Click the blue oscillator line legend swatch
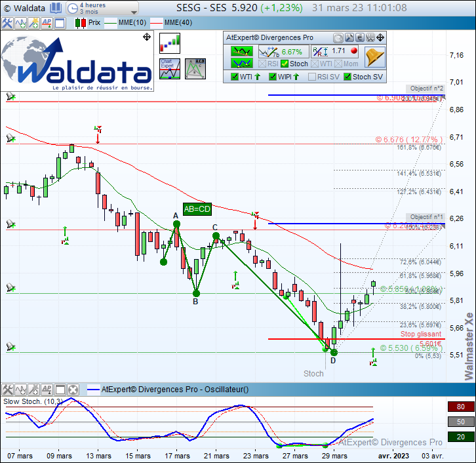Image resolution: width=476 pixels, height=463 pixels. [x=93, y=390]
